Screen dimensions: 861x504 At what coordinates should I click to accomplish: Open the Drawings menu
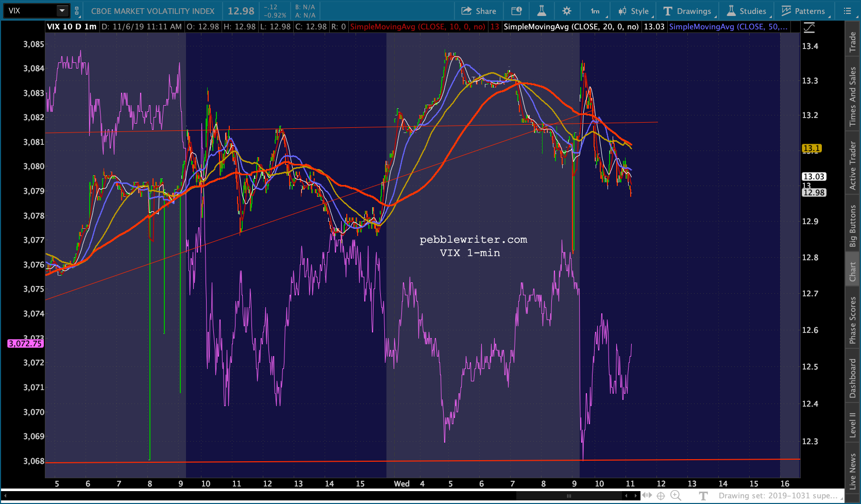(x=687, y=11)
